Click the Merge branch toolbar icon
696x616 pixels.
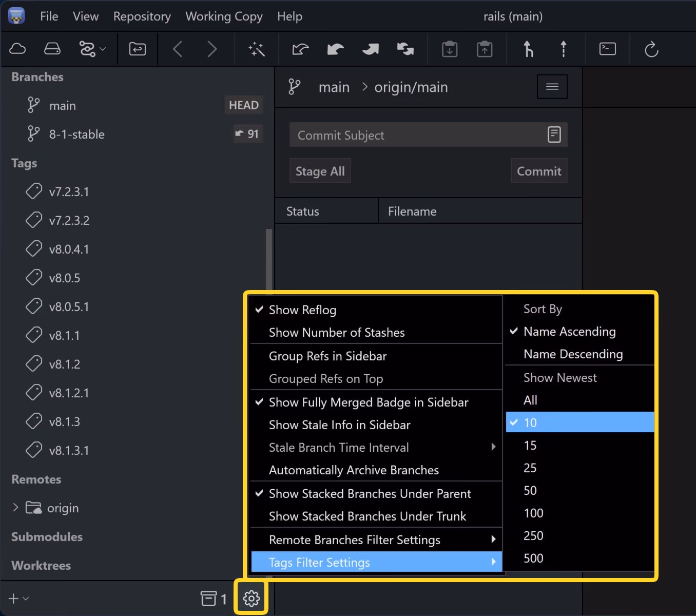coord(528,49)
